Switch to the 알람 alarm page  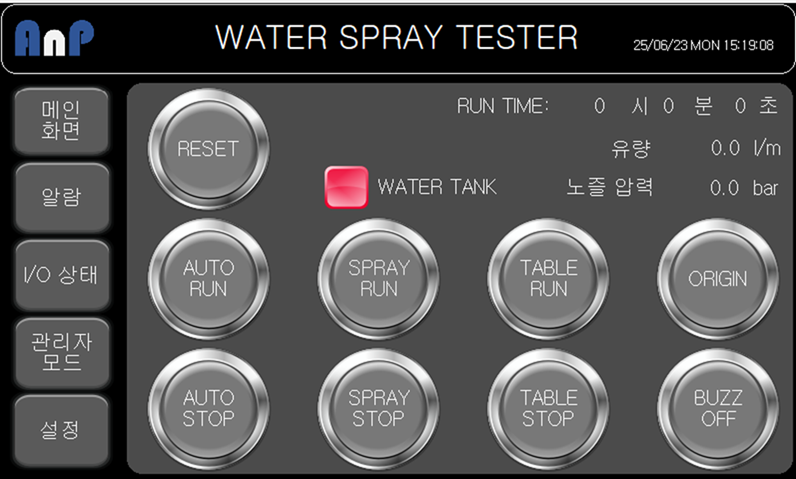(x=61, y=197)
